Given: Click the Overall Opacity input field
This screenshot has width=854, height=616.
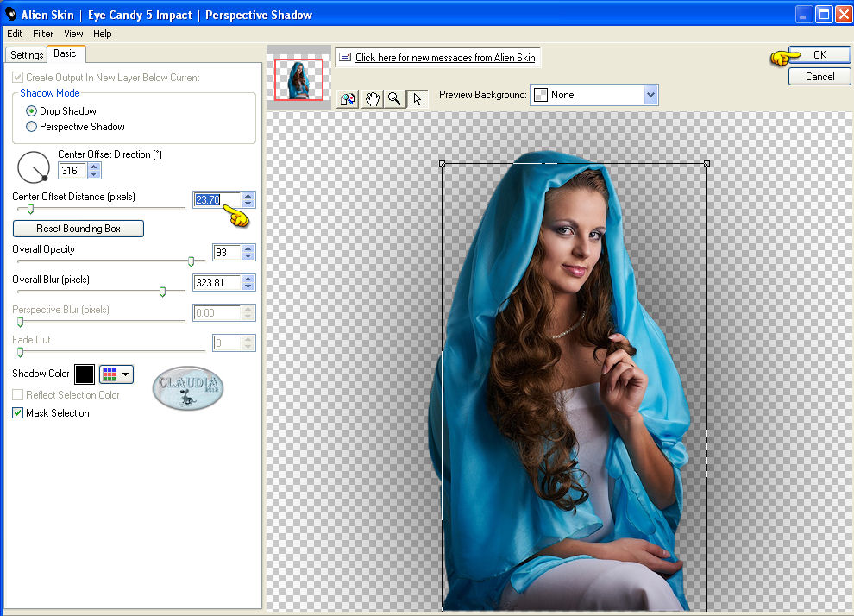Looking at the screenshot, I should tap(227, 252).
